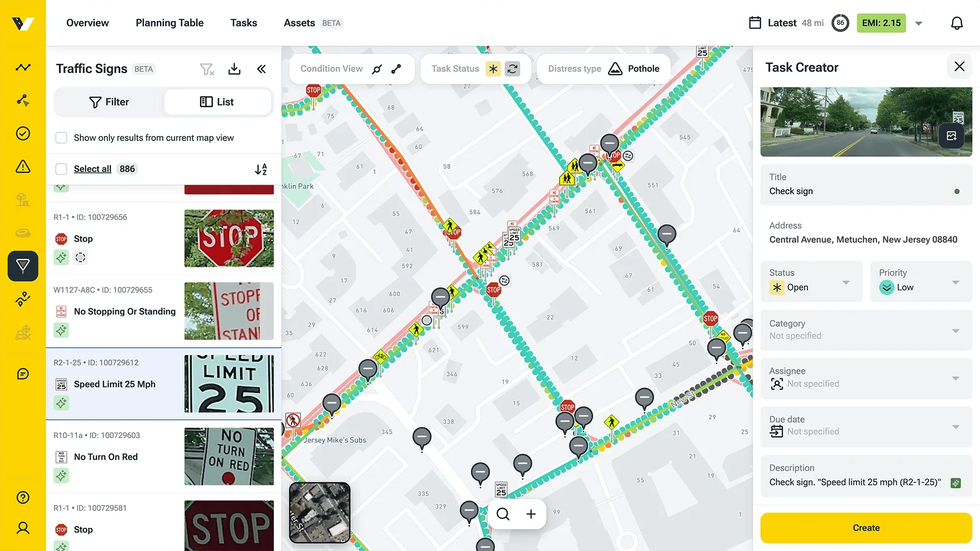Click the EMI score 2.15 dropdown expander

[918, 23]
